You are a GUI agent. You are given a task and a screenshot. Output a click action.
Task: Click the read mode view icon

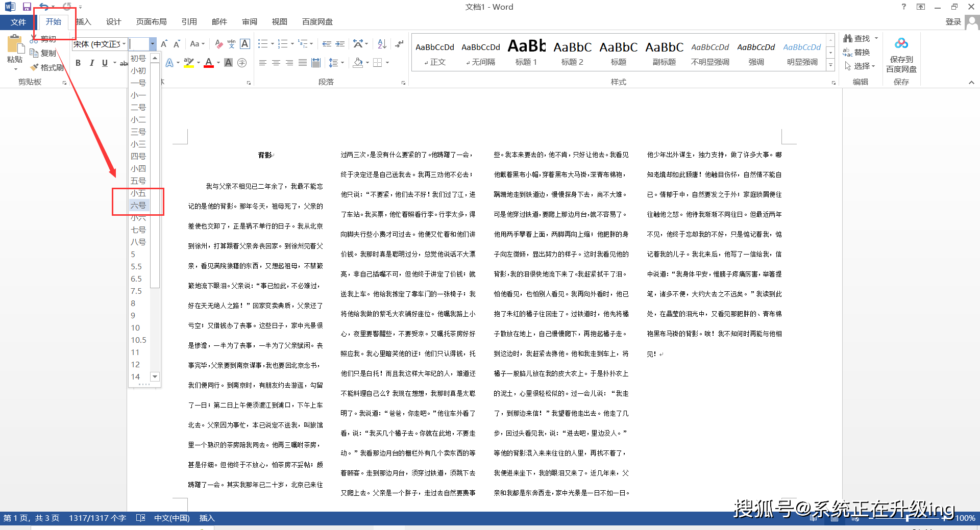(x=814, y=518)
